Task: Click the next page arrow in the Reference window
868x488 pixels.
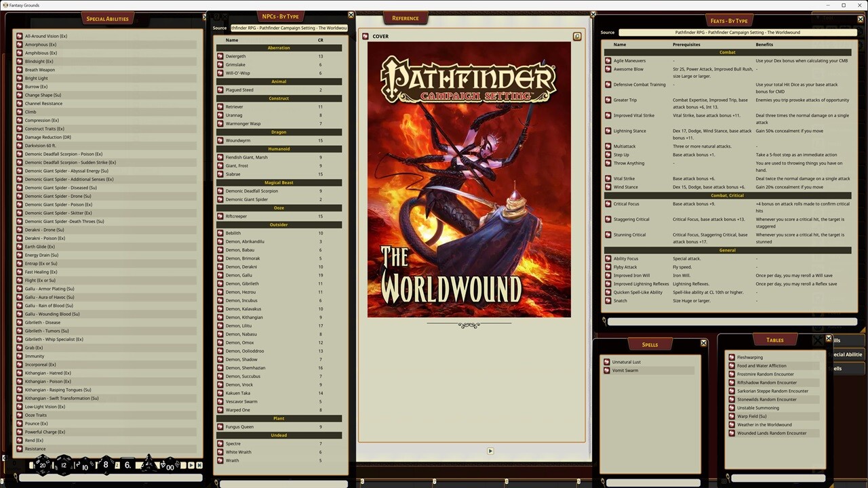Action: coord(490,450)
